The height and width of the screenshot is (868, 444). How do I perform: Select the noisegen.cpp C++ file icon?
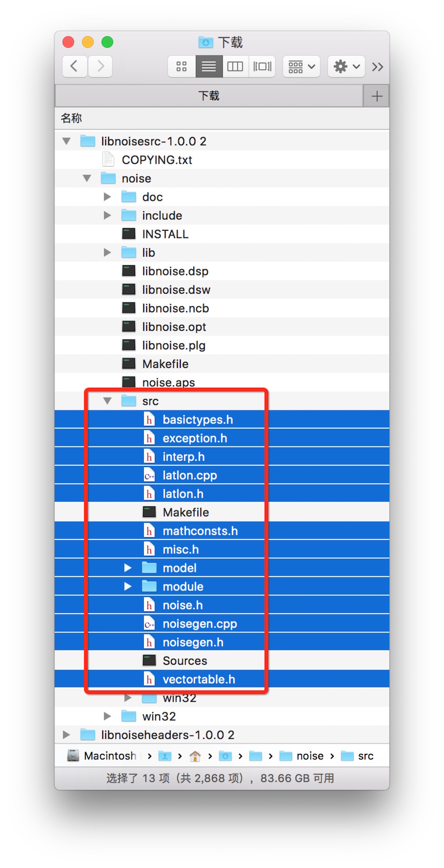coord(149,624)
